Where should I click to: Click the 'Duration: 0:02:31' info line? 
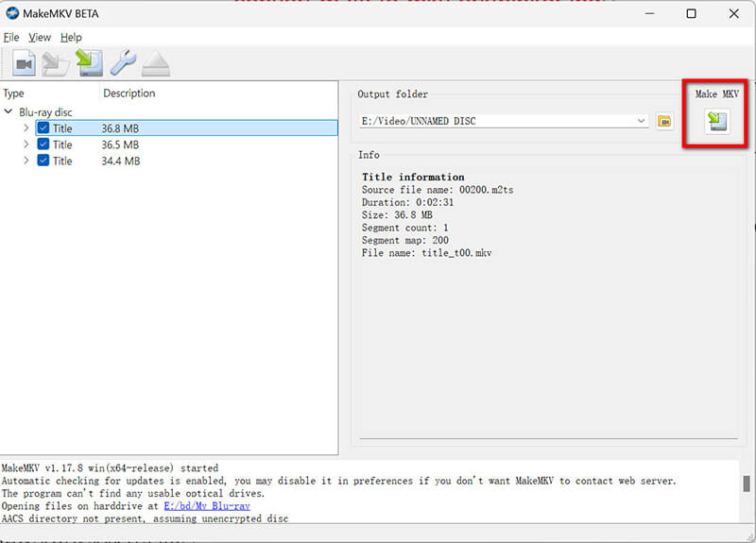point(407,202)
